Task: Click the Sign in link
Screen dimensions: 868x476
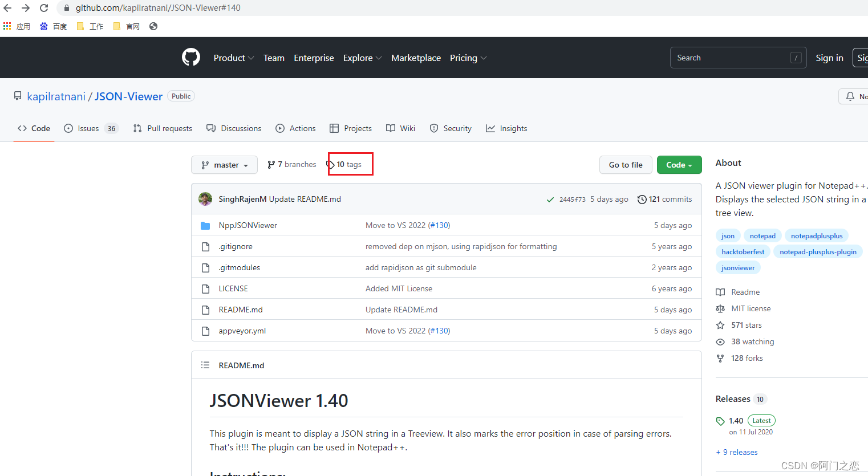Action: (x=829, y=58)
